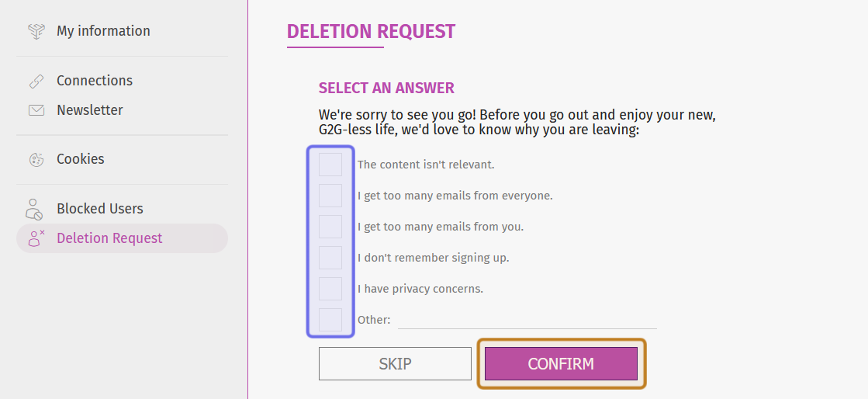Click the Other reason text field
The height and width of the screenshot is (399, 868).
point(527,320)
